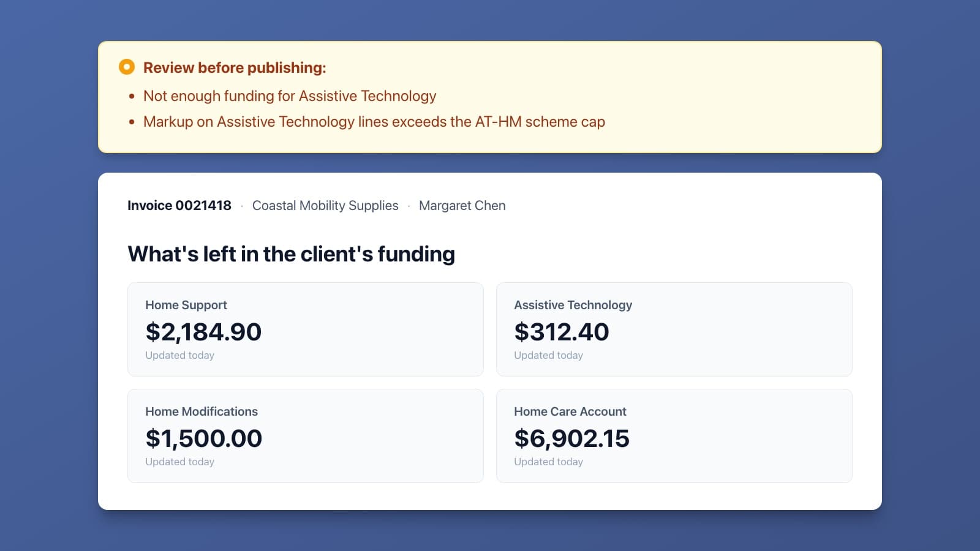
Task: Click the $6,902.15 Home Care Account balance
Action: point(572,438)
